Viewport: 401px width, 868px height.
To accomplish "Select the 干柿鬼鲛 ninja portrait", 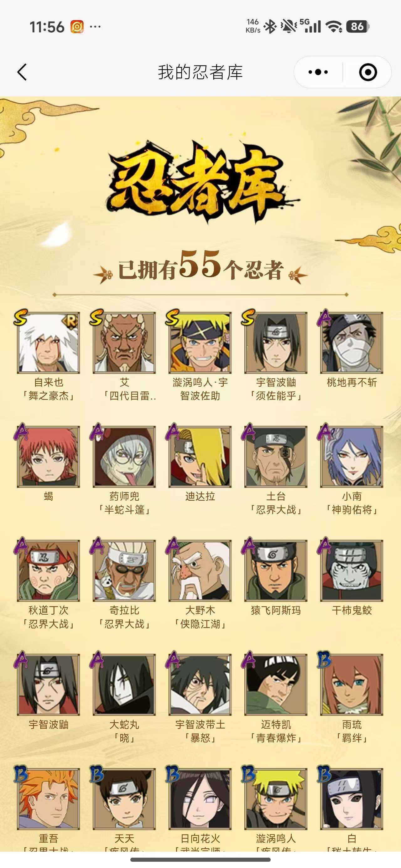I will [352, 571].
